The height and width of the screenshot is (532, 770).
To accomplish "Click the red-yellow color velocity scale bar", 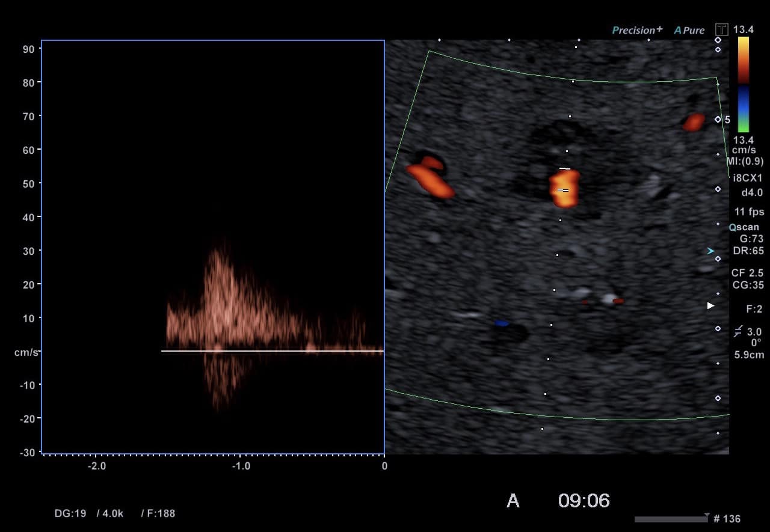I will (x=744, y=60).
